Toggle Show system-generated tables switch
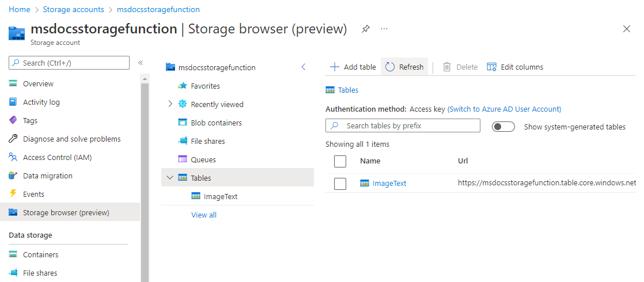This screenshot has height=282, width=644. [x=503, y=127]
